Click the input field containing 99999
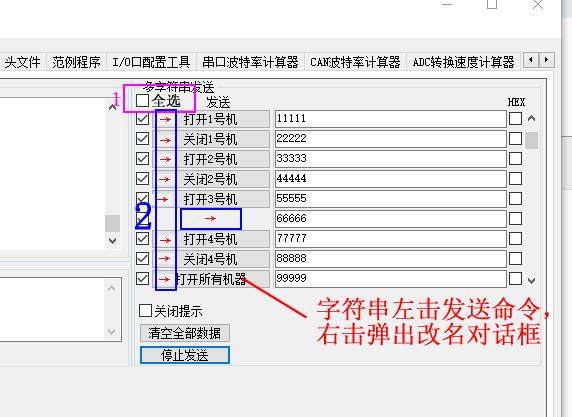The image size is (572, 417). [391, 279]
